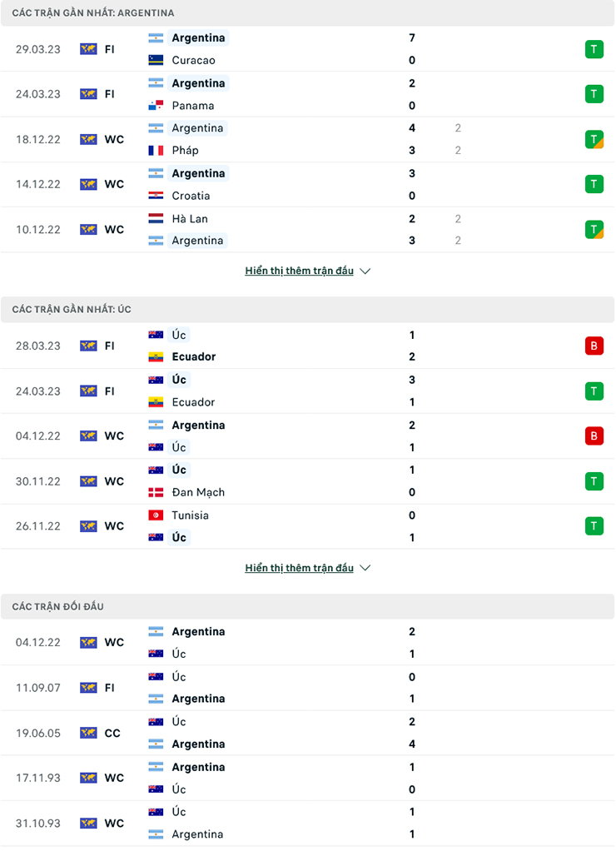
Task: Open Hiển thị thêm trận đấu link
Action: click(300, 270)
